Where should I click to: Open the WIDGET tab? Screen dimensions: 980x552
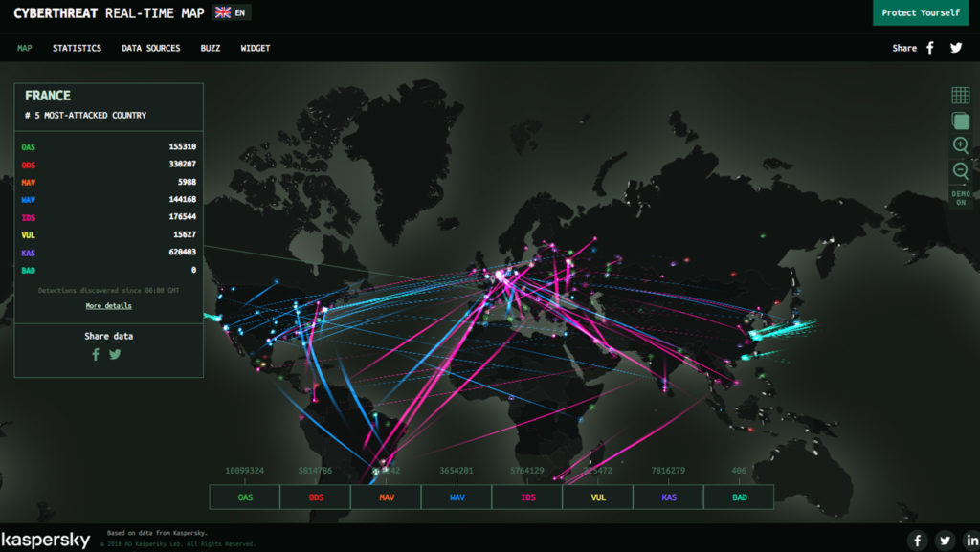256,48
